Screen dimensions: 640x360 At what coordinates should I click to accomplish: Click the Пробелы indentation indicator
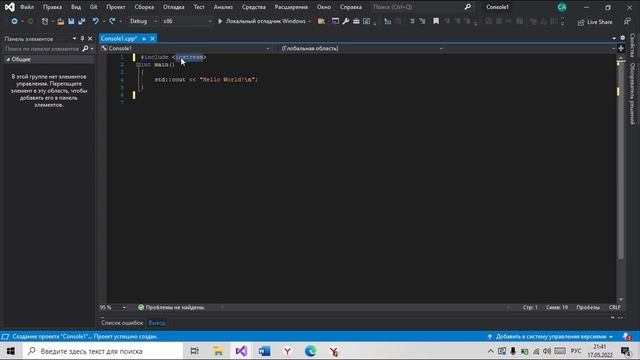[x=588, y=307]
